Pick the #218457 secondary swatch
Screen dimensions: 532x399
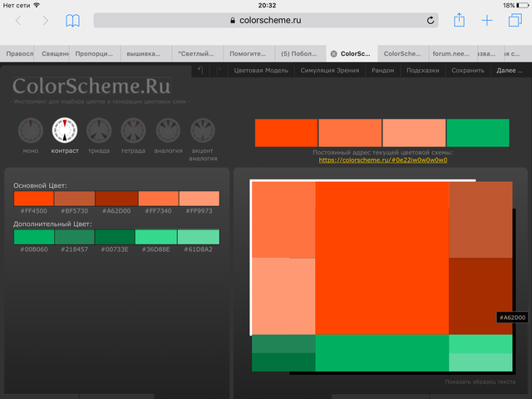[x=74, y=237]
